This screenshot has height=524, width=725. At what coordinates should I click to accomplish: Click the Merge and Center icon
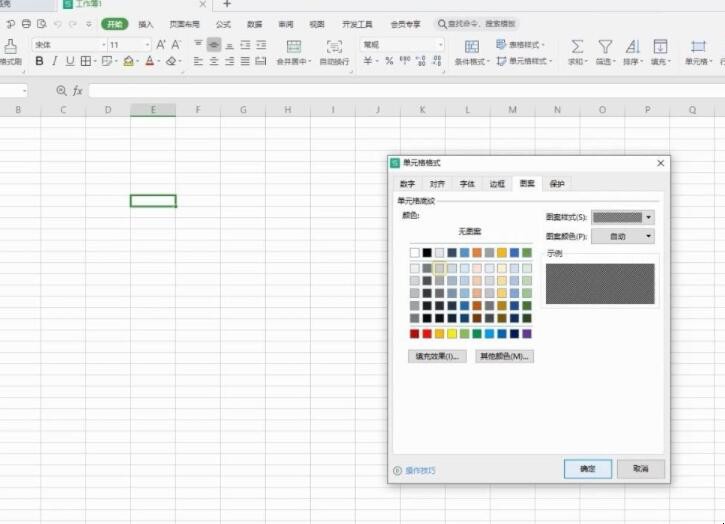point(294,47)
